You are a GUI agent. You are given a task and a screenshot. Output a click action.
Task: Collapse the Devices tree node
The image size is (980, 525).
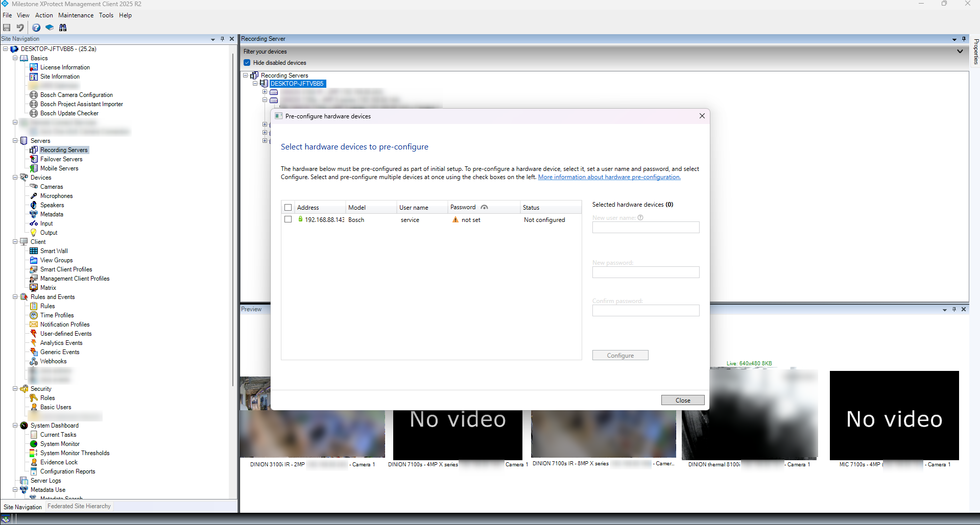pyautogui.click(x=15, y=178)
